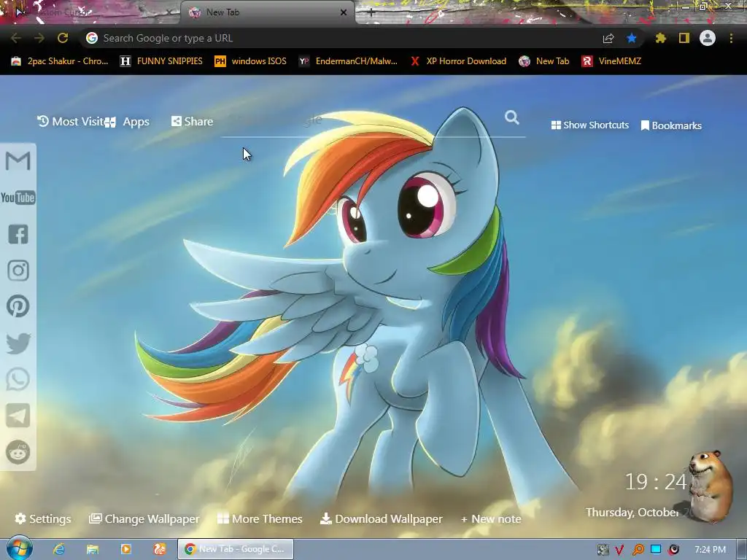Click the hamster desktop pet

pos(711,486)
